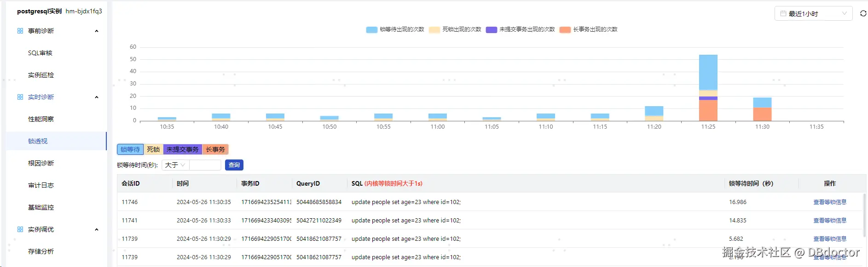
Task: Collapse the 实时诊断 section chevron
Action: pyautogui.click(x=97, y=97)
